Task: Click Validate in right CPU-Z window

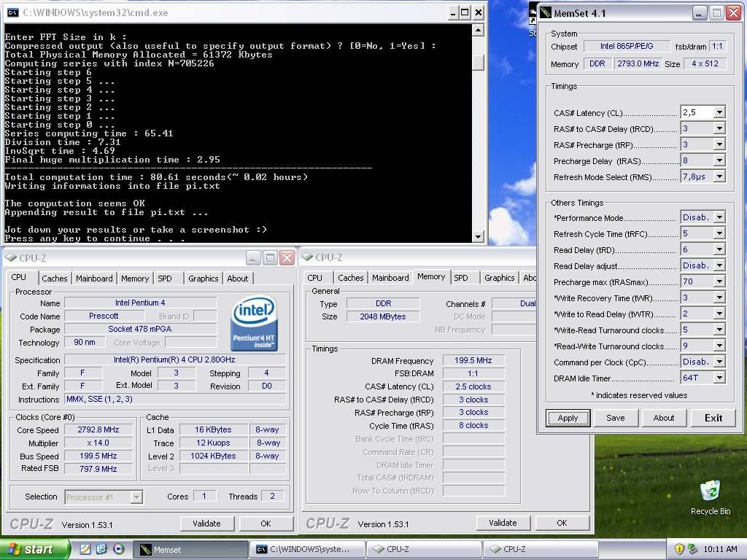Action: pyautogui.click(x=503, y=523)
